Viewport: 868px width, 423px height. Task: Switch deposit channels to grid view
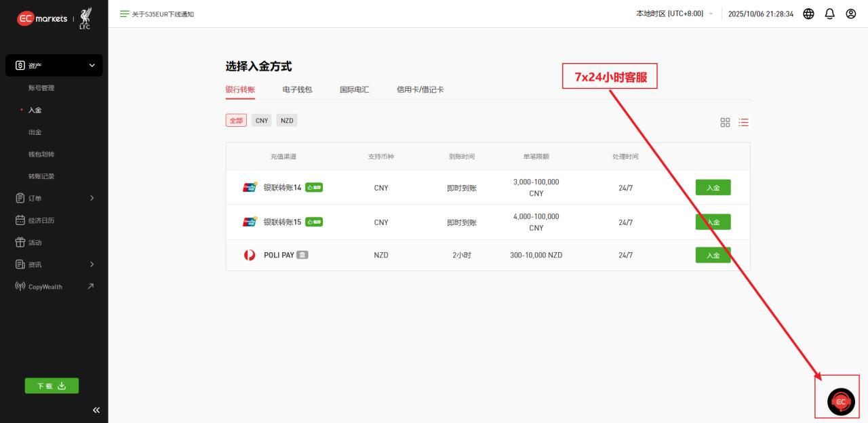click(725, 122)
